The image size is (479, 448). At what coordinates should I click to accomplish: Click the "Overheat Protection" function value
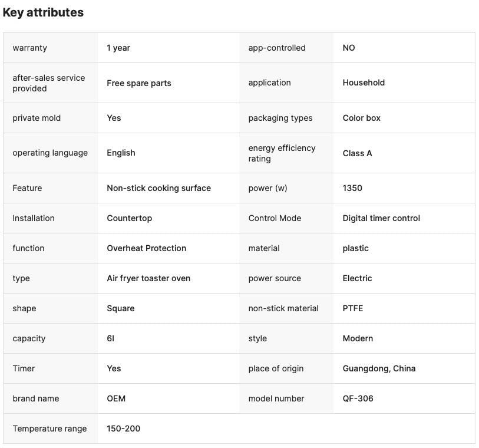tap(146, 248)
